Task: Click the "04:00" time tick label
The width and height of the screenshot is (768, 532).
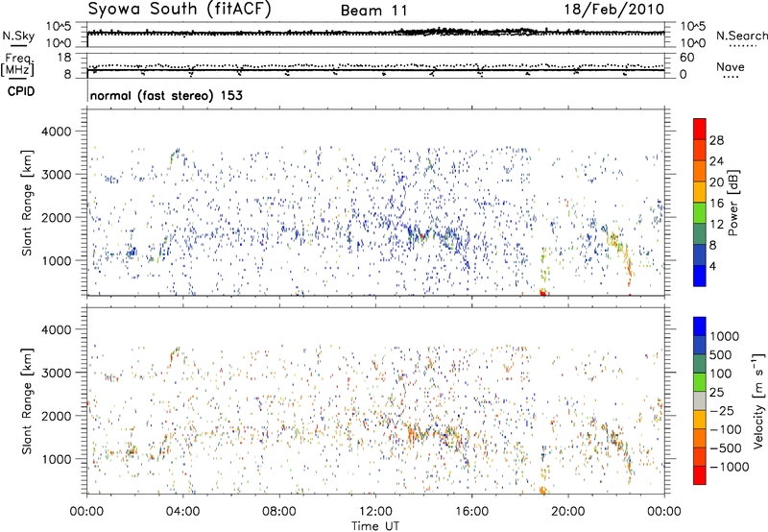Action: pyautogui.click(x=182, y=512)
